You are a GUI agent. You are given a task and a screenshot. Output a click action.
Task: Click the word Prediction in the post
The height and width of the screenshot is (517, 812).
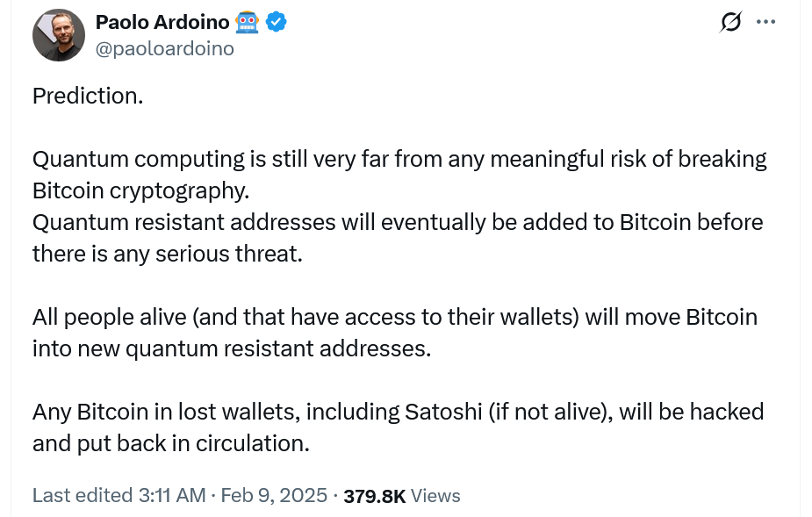(87, 96)
